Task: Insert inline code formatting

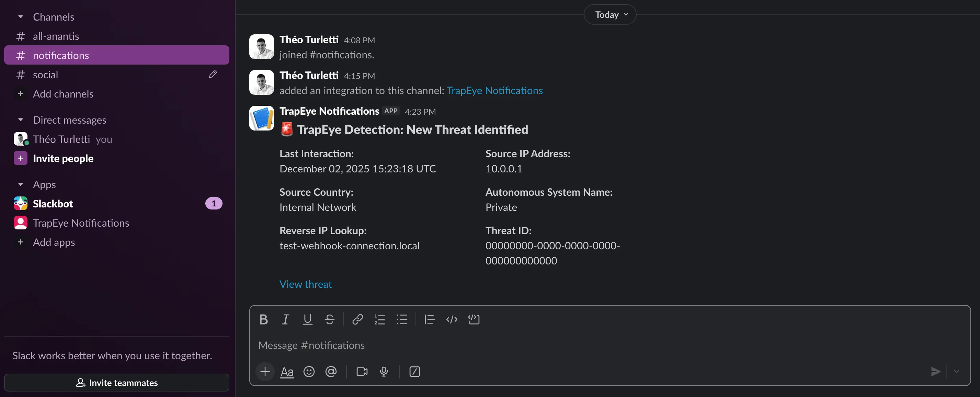Action: [452, 319]
